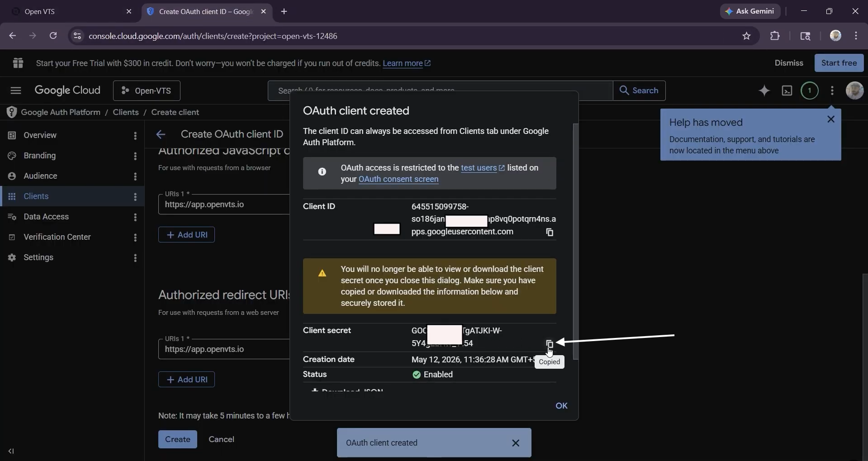Image resolution: width=868 pixels, height=461 pixels.
Task: Open Google Auth Platform breadcrumb
Action: (x=61, y=112)
